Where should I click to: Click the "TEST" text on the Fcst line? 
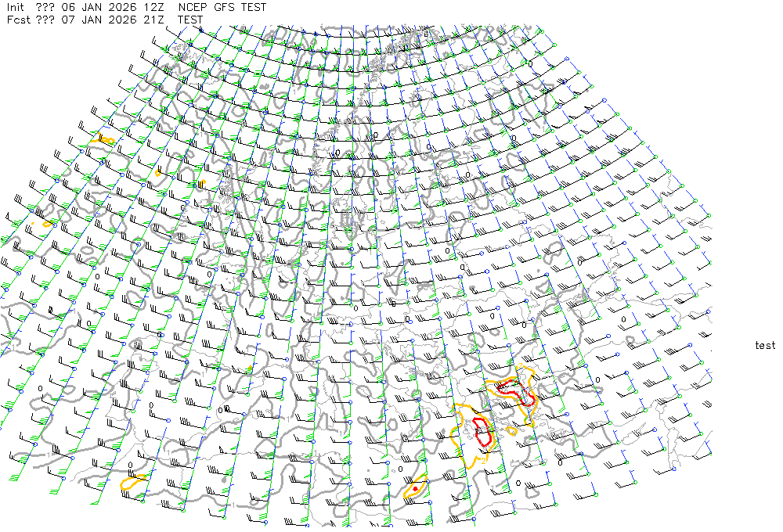(191, 20)
